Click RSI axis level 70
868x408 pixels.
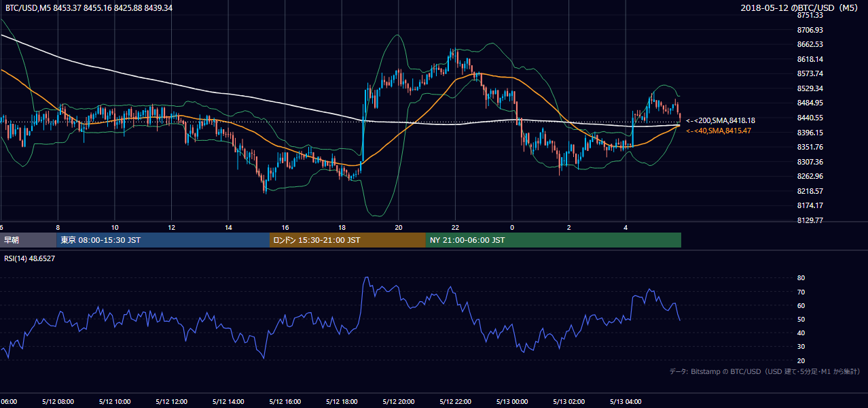tap(801, 292)
